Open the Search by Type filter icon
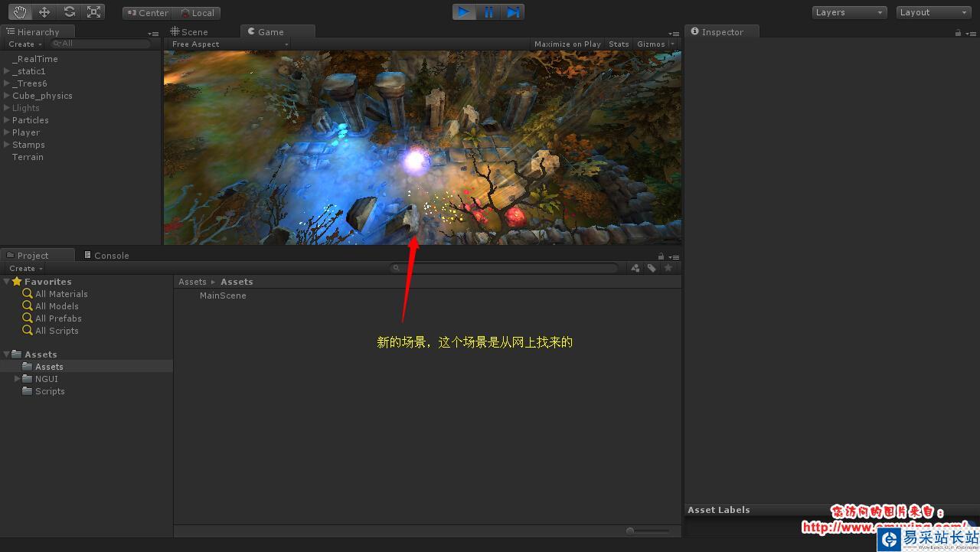 635,269
